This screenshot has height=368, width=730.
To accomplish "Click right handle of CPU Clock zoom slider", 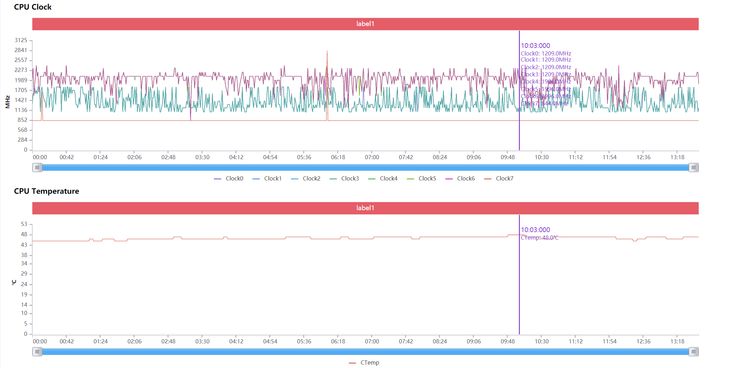I will click(x=694, y=167).
